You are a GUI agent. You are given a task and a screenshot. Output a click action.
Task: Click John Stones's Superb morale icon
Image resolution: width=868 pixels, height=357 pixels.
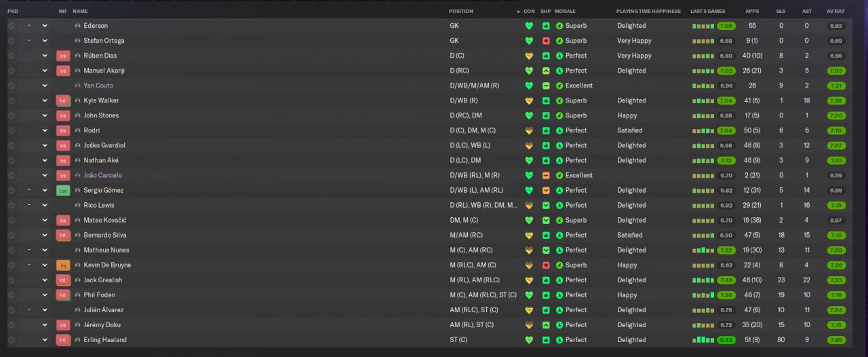[559, 115]
